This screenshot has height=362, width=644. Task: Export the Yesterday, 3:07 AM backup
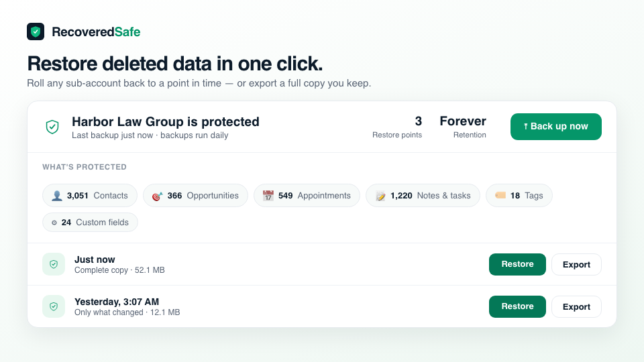576,306
